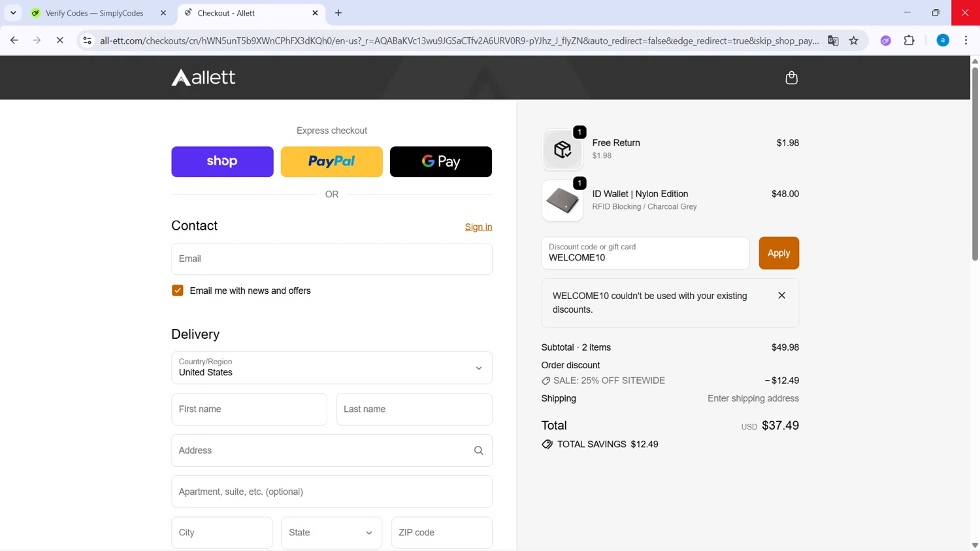Viewport: 980px width, 551px height.
Task: Click the discount code field containing WELCOME10
Action: click(x=645, y=253)
